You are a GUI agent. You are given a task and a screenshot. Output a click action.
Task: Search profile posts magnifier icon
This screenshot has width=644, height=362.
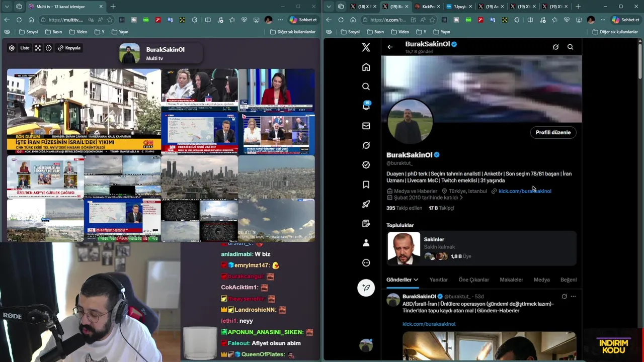tap(570, 47)
